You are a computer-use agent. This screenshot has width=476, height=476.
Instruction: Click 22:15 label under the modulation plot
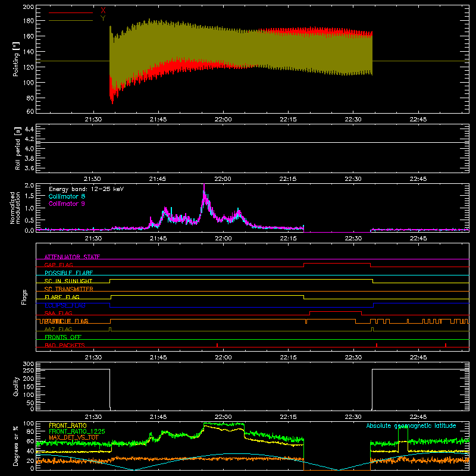[x=288, y=239]
